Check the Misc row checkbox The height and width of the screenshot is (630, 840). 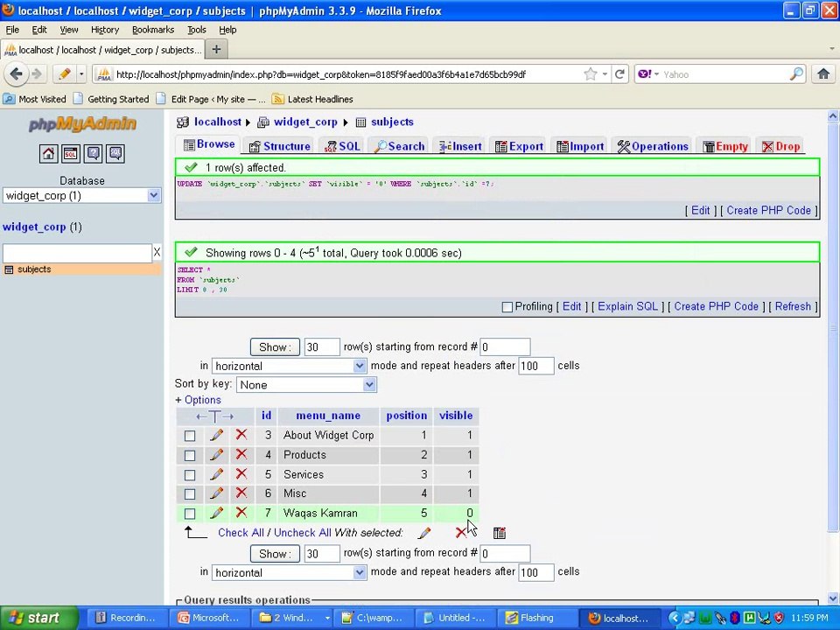(x=190, y=493)
